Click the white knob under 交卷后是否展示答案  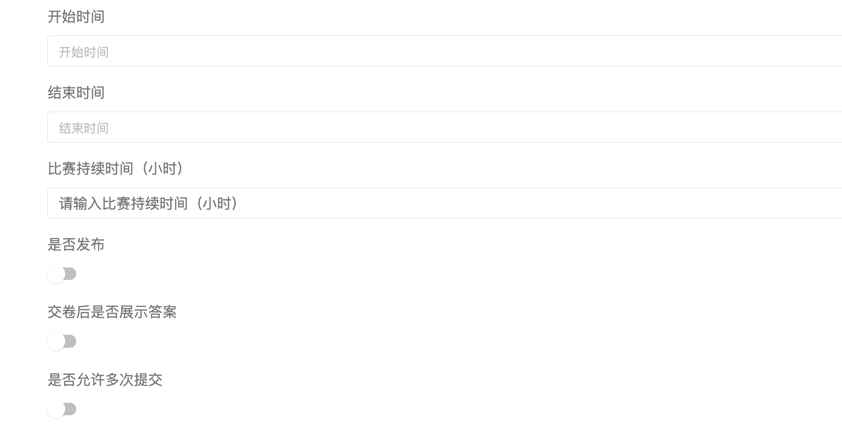56,342
